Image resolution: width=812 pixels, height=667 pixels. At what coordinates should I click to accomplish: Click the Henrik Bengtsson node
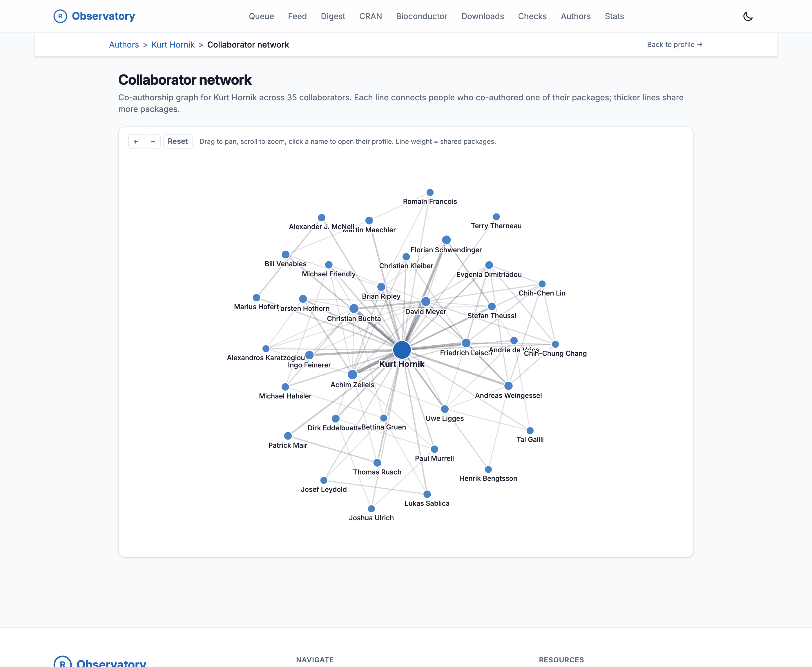[488, 470]
